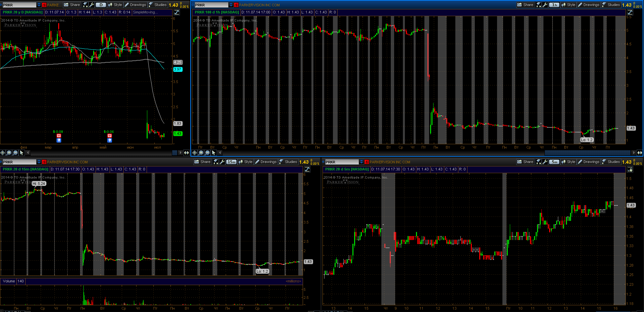The height and width of the screenshot is (312, 644).
Task: Select crosshair tool under daily chart
Action: (3, 153)
